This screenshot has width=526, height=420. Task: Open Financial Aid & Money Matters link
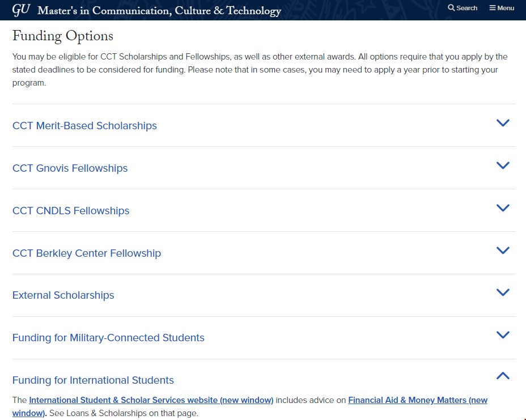click(x=417, y=400)
